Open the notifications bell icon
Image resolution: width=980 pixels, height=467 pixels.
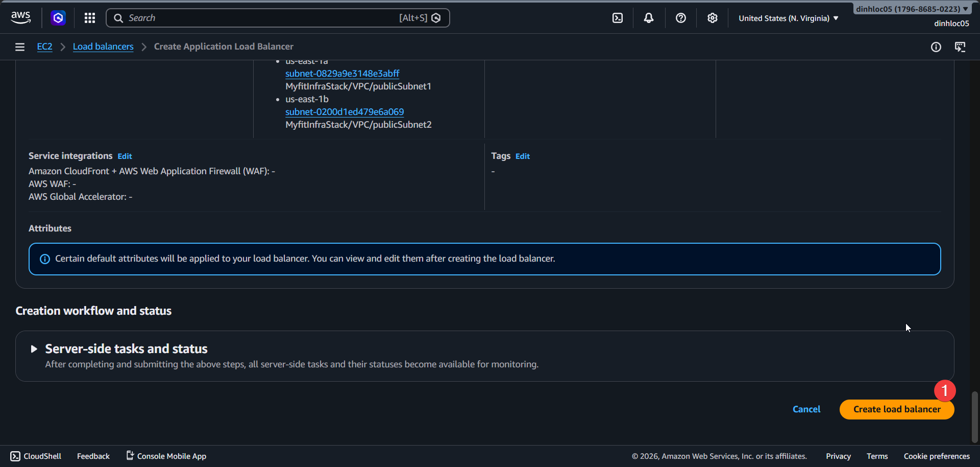pyautogui.click(x=649, y=17)
